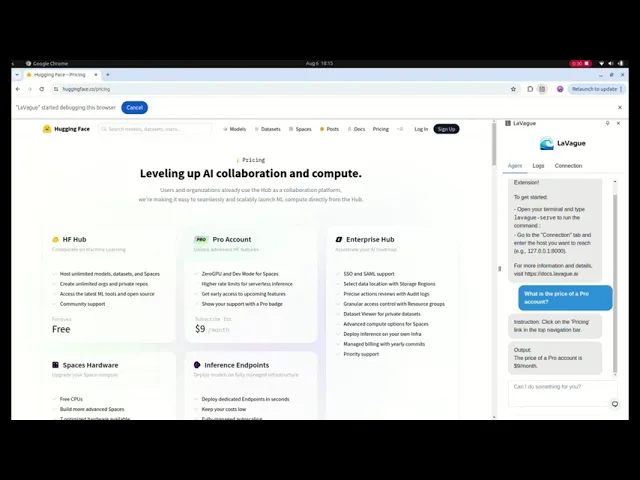Click the 'Can I do something for you?' input
The height and width of the screenshot is (480, 640).
coord(562,393)
